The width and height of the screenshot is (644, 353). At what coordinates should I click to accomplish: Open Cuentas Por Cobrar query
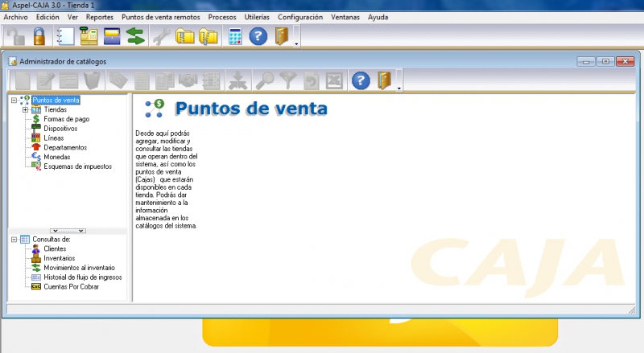72,286
